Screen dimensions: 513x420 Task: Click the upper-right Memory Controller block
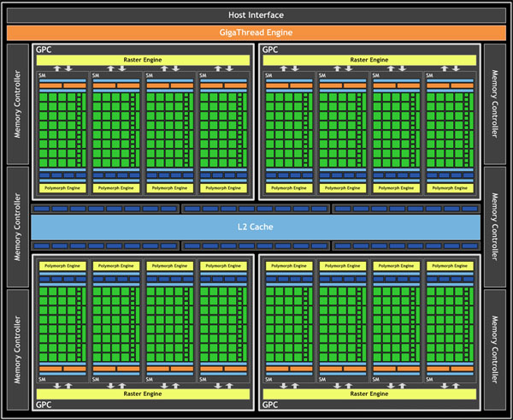496,103
